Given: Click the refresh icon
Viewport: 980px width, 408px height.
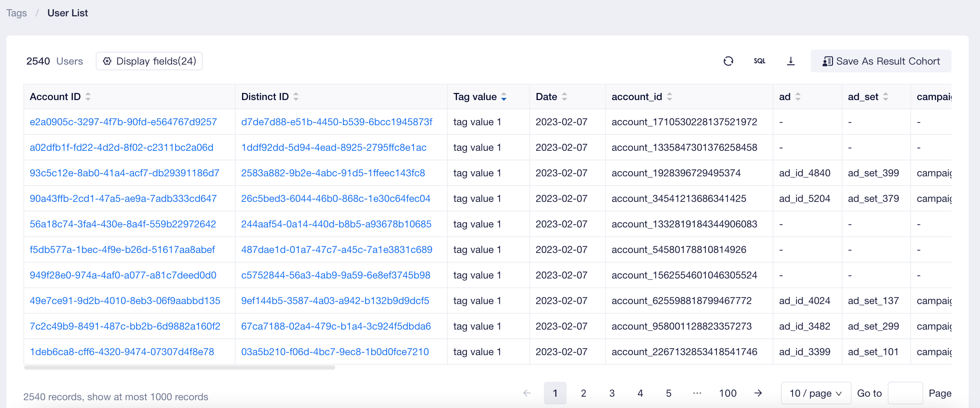Looking at the screenshot, I should point(728,61).
